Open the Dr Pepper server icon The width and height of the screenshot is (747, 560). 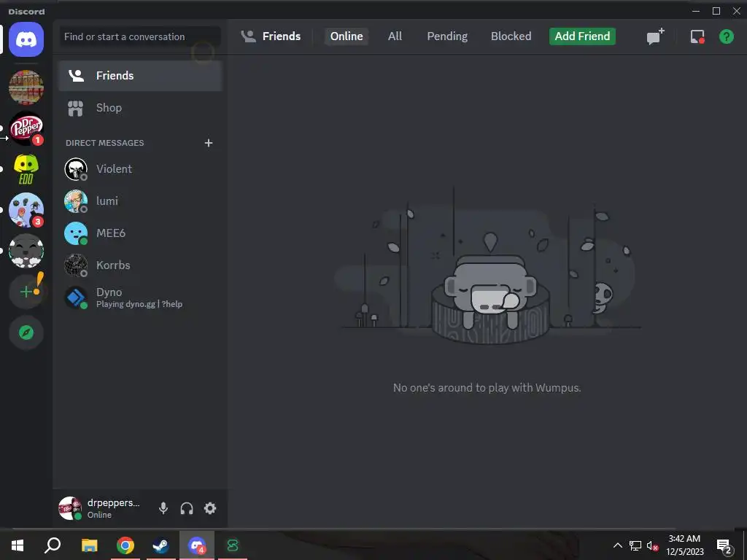(x=26, y=128)
